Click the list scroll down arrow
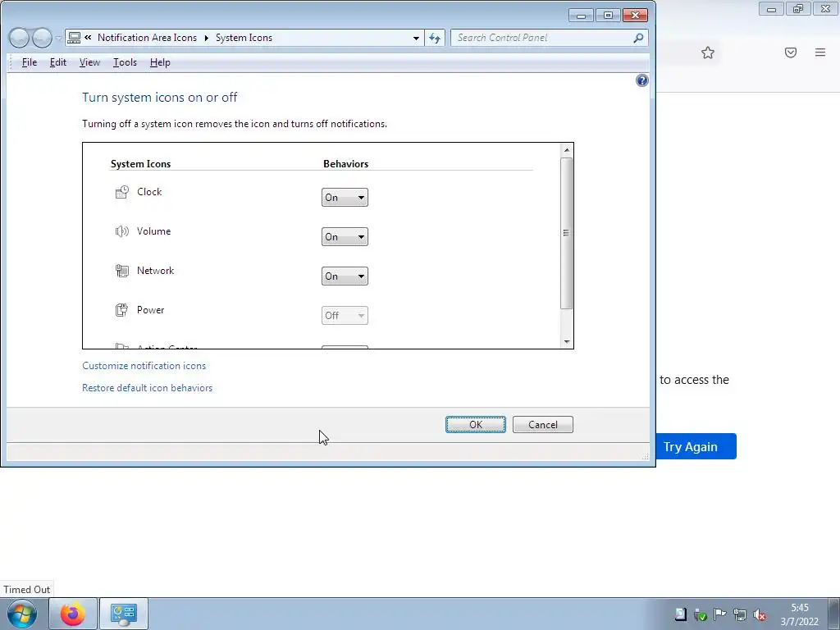Screen dimensions: 840x630 click(567, 342)
